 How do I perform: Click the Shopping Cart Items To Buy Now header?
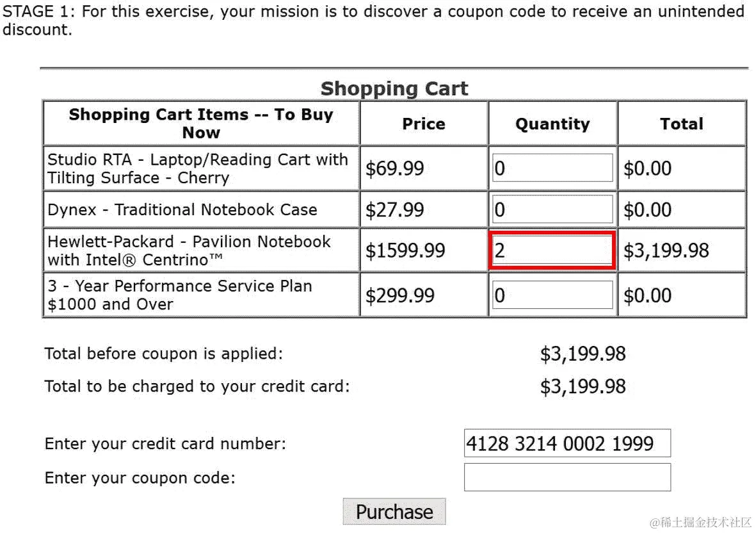201,123
